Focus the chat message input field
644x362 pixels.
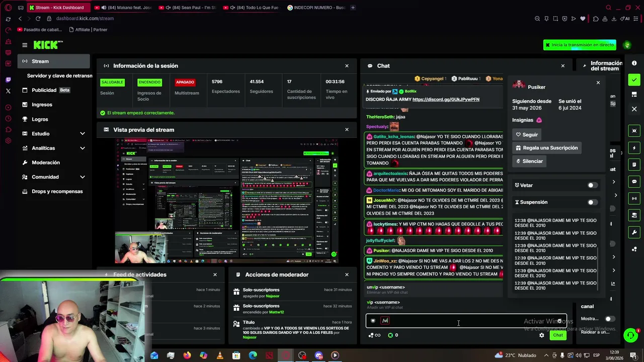coord(466,321)
